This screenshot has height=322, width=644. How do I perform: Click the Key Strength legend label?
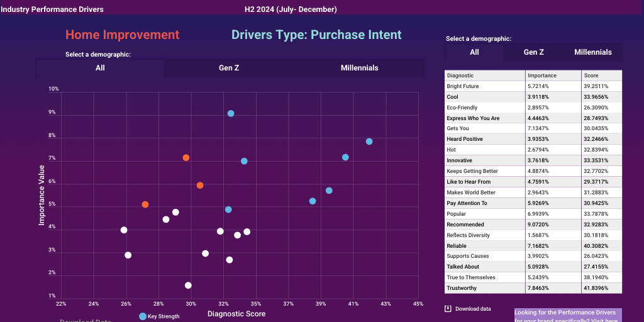tap(164, 316)
